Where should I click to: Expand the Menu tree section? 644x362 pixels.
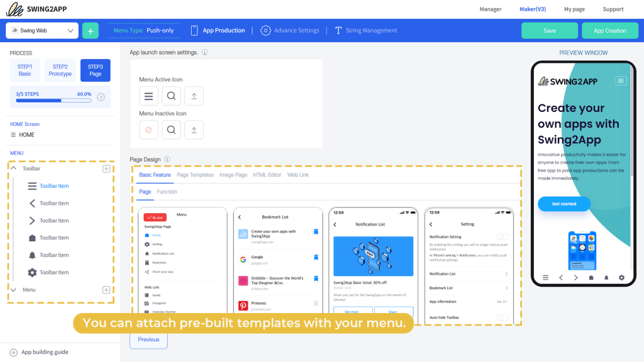[14, 290]
